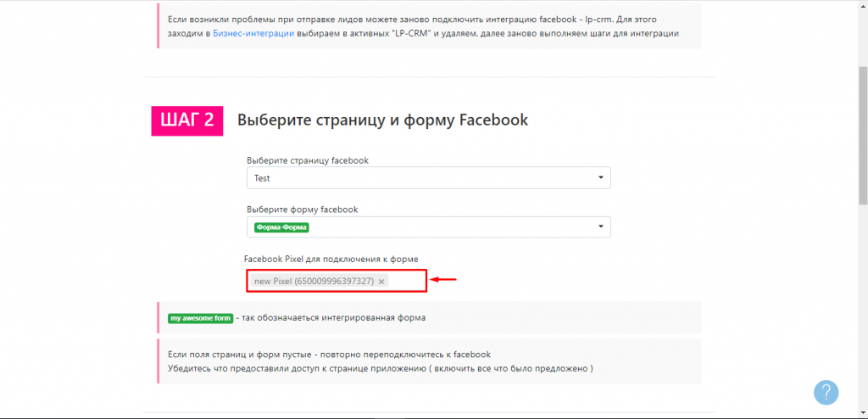The image size is (868, 419).
Task: Click the label 'Facebook Pixel для подключения к форме'
Action: coord(331,258)
